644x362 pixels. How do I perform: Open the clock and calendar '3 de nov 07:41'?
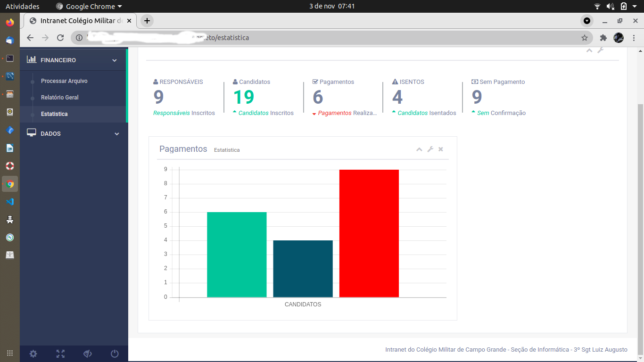coord(332,7)
